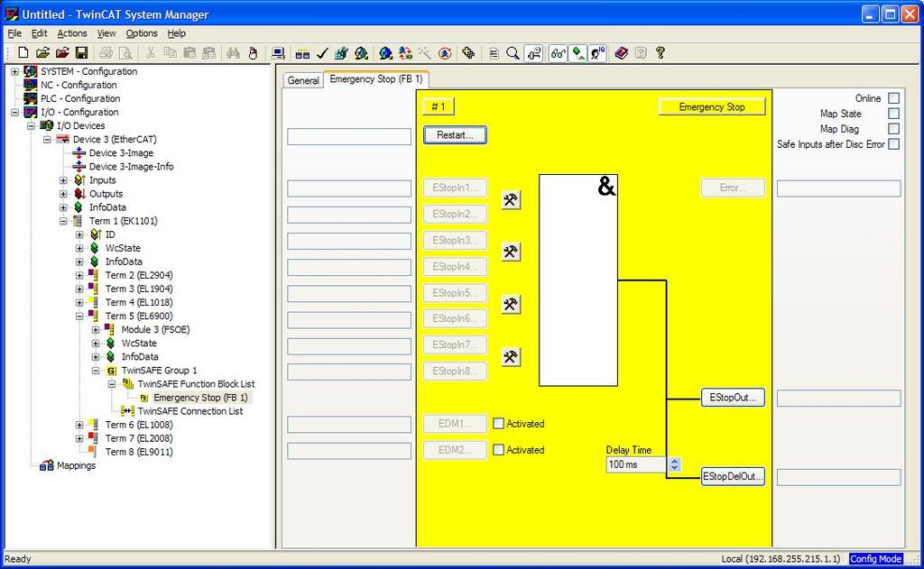Image resolution: width=924 pixels, height=569 pixels.
Task: Tick the Map State checkbox
Action: pyautogui.click(x=893, y=114)
